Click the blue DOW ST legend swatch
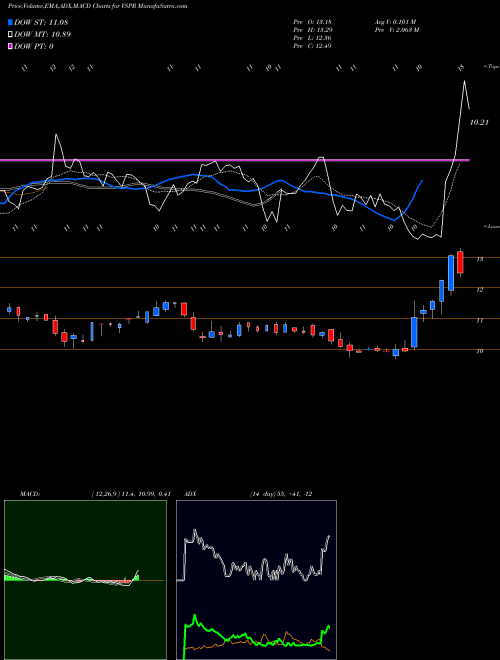Viewport: 500px width, 660px height. (x=10, y=22)
